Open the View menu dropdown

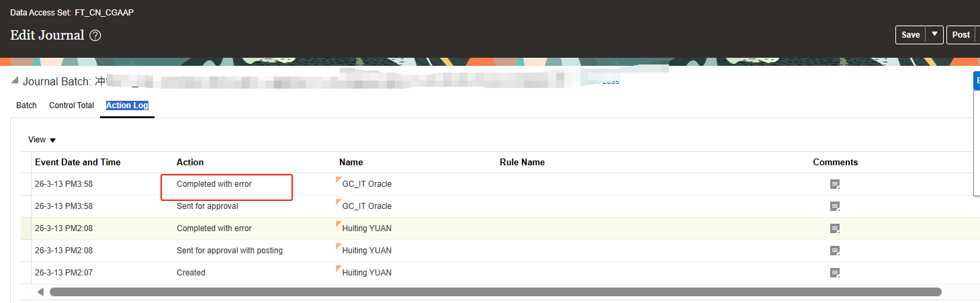coord(42,140)
